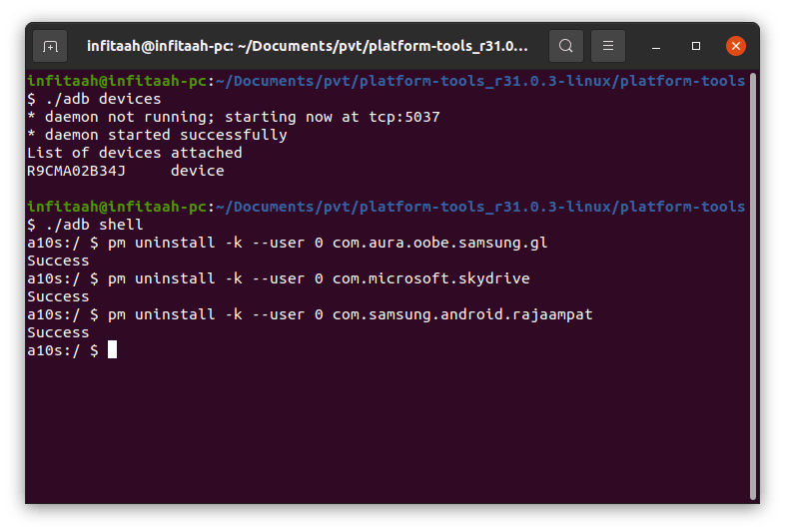
Task: Click the window title path text
Action: click(x=307, y=46)
